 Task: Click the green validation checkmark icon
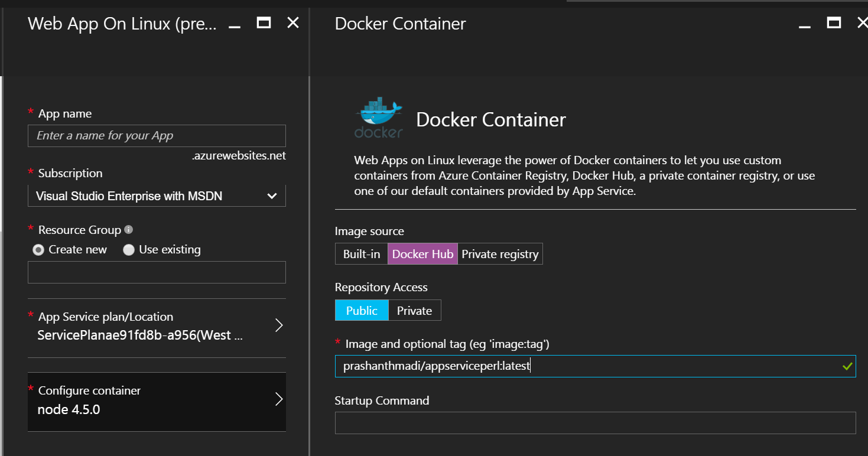click(x=847, y=366)
